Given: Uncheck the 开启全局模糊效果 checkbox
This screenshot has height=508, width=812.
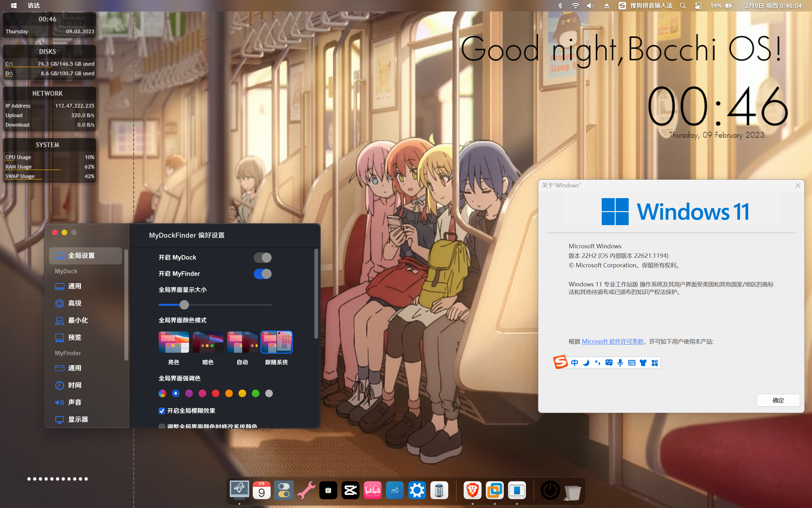Looking at the screenshot, I should (162, 411).
